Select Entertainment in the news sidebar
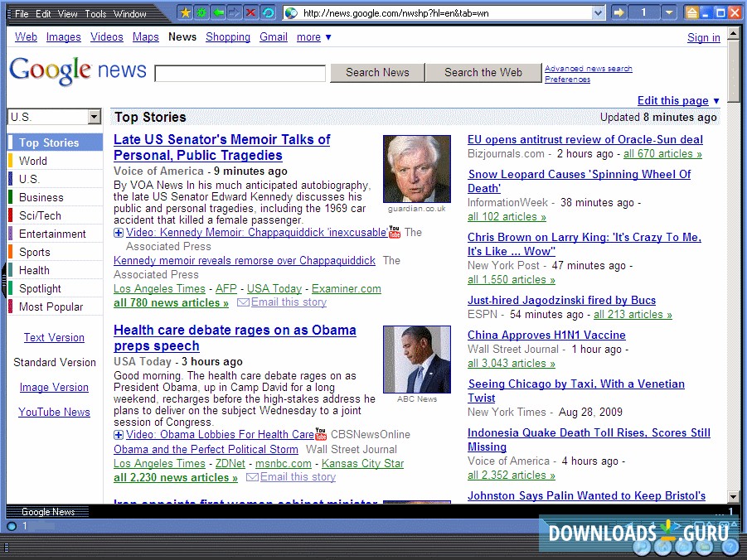Screen dimensions: 747x560 (x=56, y=234)
